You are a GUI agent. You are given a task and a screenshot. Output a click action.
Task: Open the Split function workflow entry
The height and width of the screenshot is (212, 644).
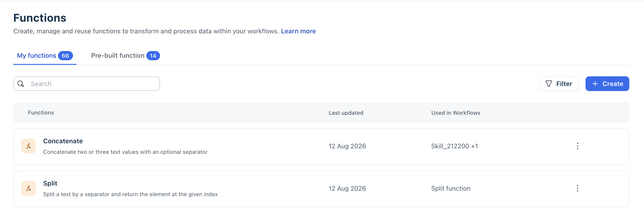click(451, 189)
